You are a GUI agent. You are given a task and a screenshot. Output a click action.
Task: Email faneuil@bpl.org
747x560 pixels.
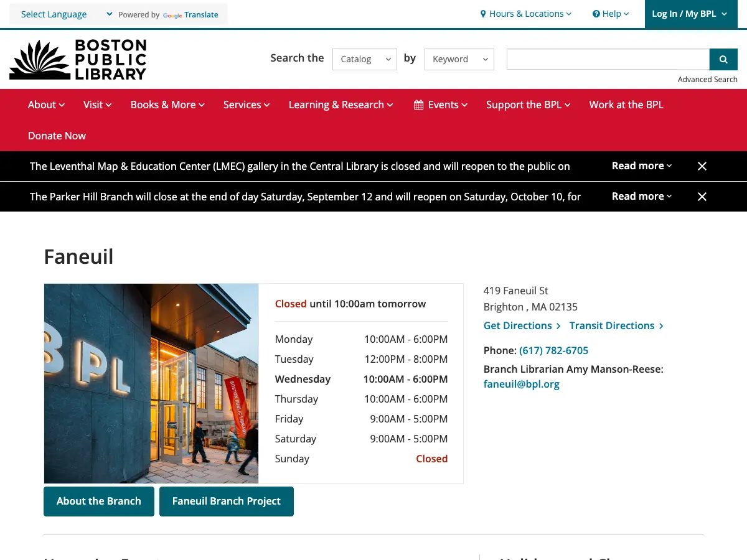522,384
